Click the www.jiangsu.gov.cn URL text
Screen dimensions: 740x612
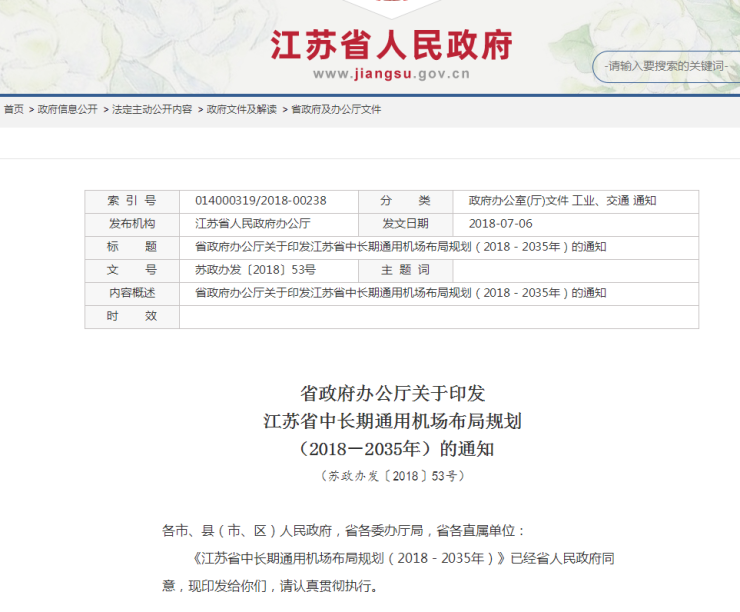tap(391, 74)
